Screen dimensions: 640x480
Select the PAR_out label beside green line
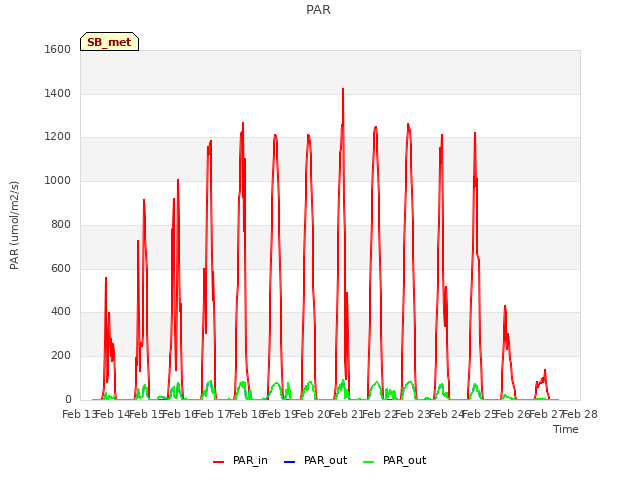(x=404, y=460)
